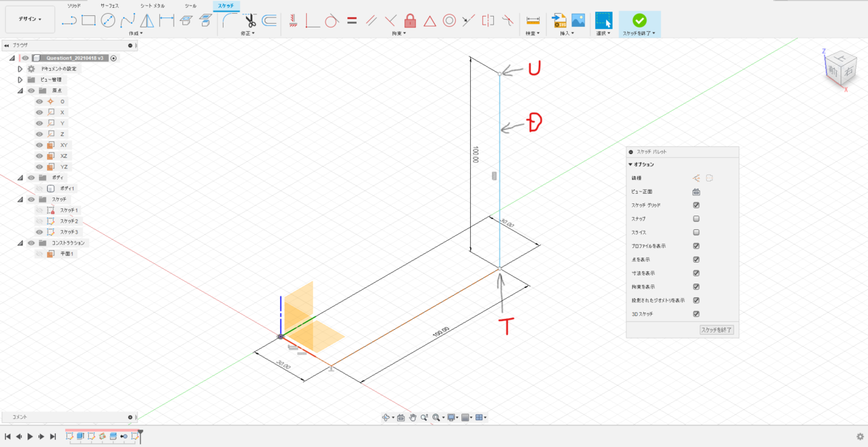
Task: Open the デザイン workspace dropdown
Action: (x=30, y=19)
